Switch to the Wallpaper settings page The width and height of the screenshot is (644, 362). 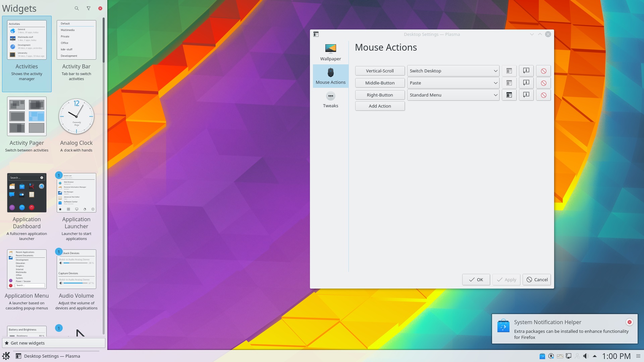click(x=330, y=52)
